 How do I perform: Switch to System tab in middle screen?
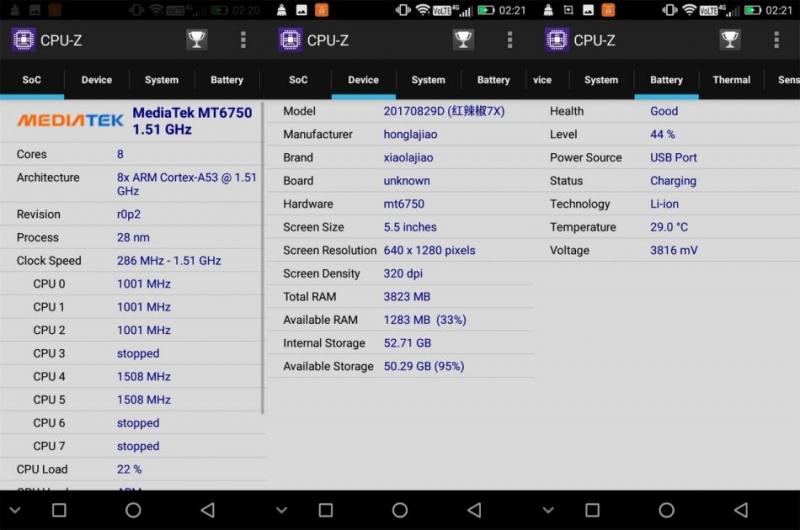pos(428,80)
